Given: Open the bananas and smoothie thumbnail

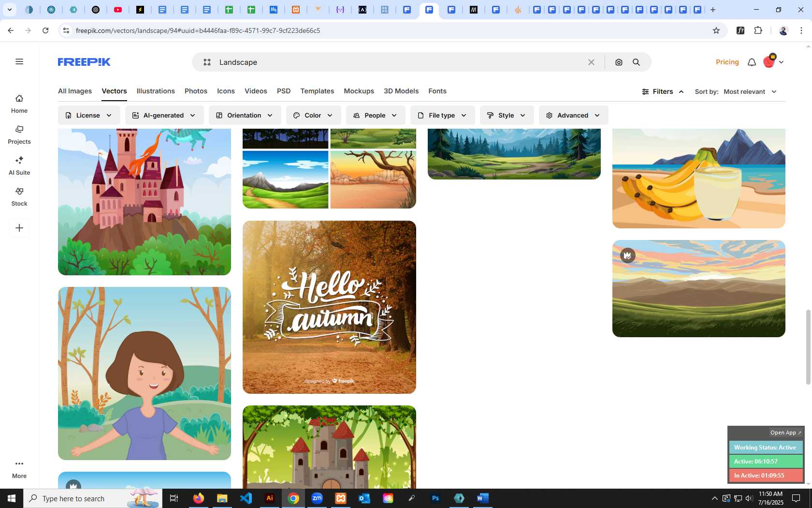Looking at the screenshot, I should tap(699, 179).
